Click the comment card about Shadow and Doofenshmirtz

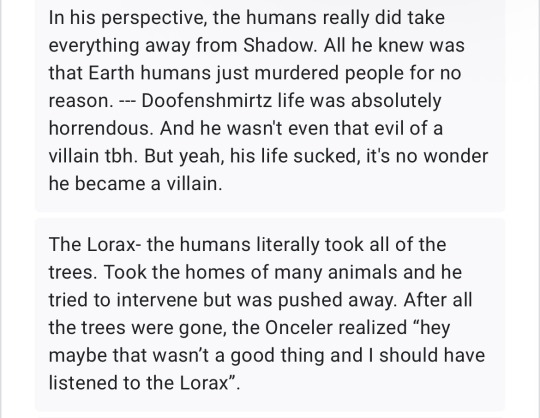coord(270,105)
